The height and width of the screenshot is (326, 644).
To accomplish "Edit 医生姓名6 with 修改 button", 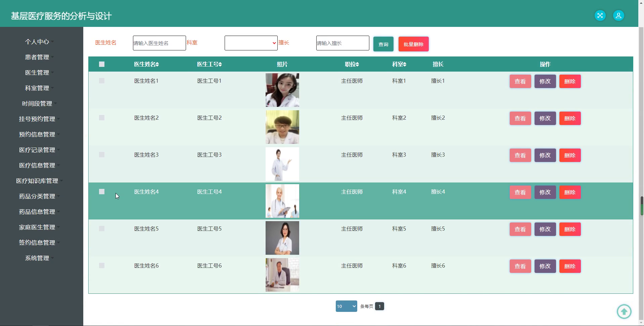I will (545, 266).
